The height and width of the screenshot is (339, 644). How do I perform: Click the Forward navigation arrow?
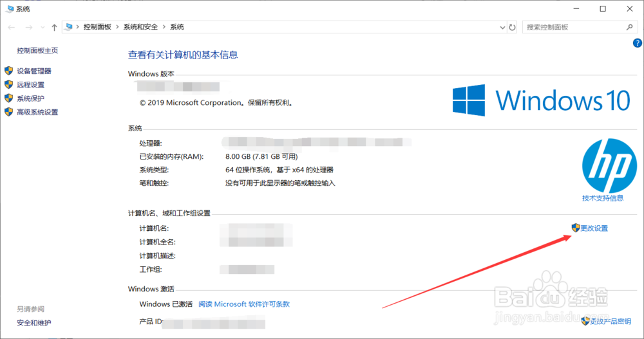[x=29, y=28]
